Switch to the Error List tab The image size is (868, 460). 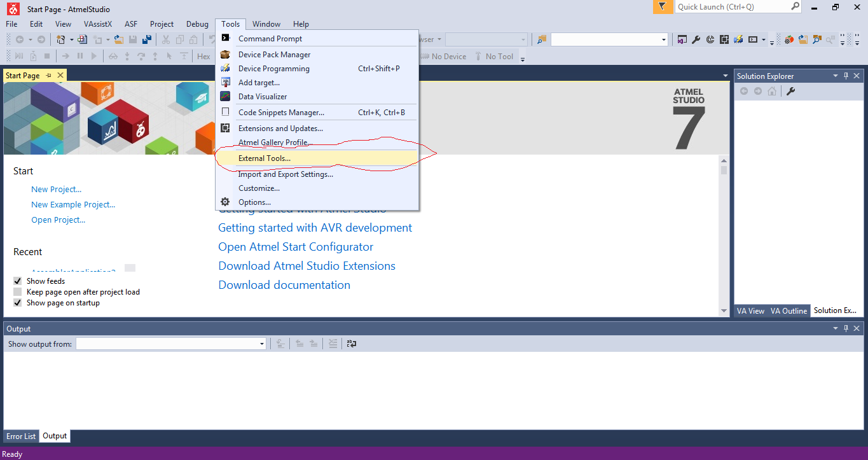(x=21, y=436)
